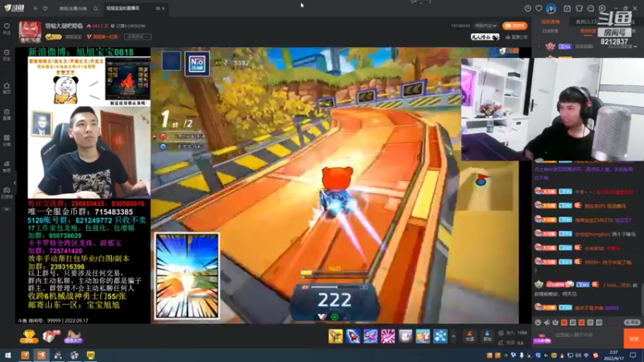Follow the streamer with the 关注 heart
Viewport: 644px width, 362px height.
(6, 28)
